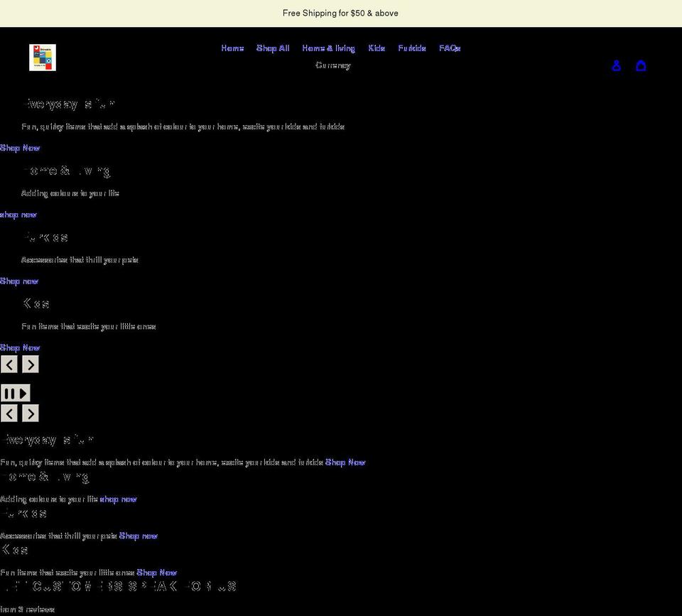Click Shop Now under Everyday is fun
This screenshot has height=616, width=682.
coord(19,148)
